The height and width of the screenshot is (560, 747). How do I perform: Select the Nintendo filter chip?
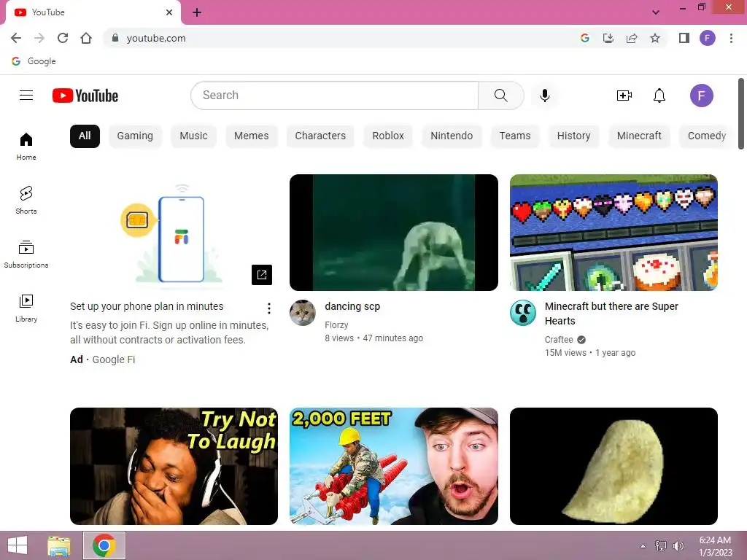(x=452, y=136)
